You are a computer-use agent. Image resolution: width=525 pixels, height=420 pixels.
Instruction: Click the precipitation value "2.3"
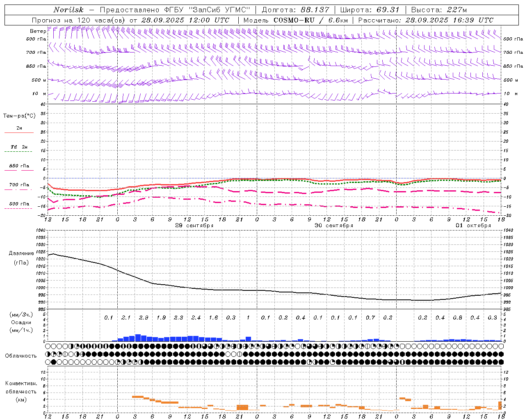coord(178,317)
